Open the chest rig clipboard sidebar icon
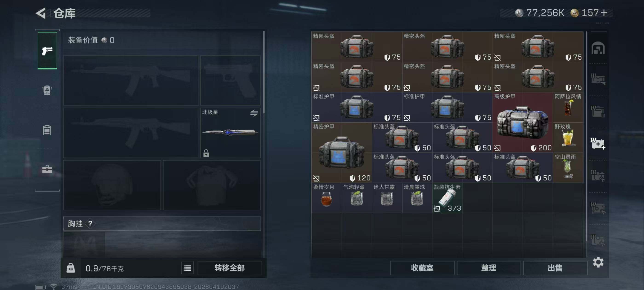 47,130
